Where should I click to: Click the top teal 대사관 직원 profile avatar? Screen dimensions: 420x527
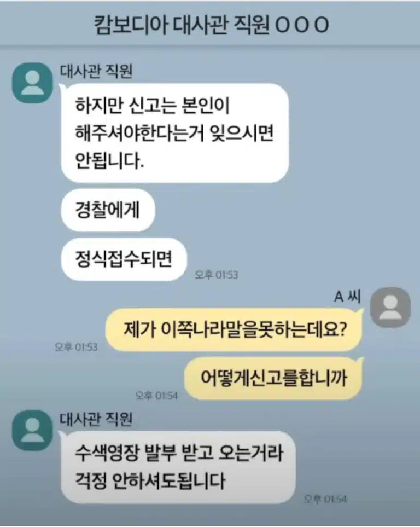(32, 83)
